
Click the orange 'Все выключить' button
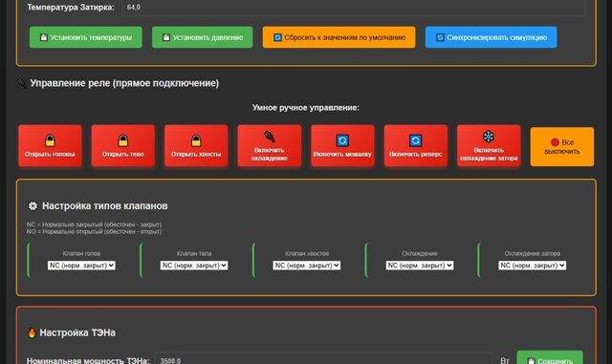click(x=562, y=147)
